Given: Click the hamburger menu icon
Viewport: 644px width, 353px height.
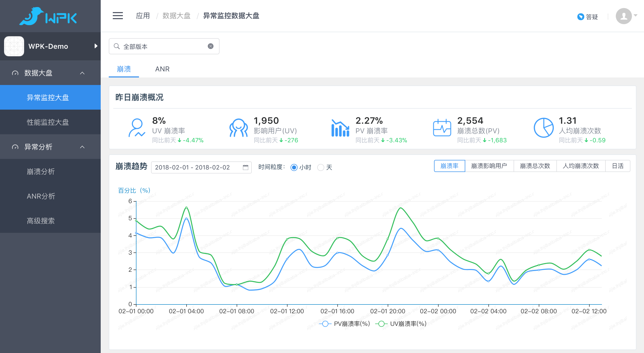Looking at the screenshot, I should (118, 16).
